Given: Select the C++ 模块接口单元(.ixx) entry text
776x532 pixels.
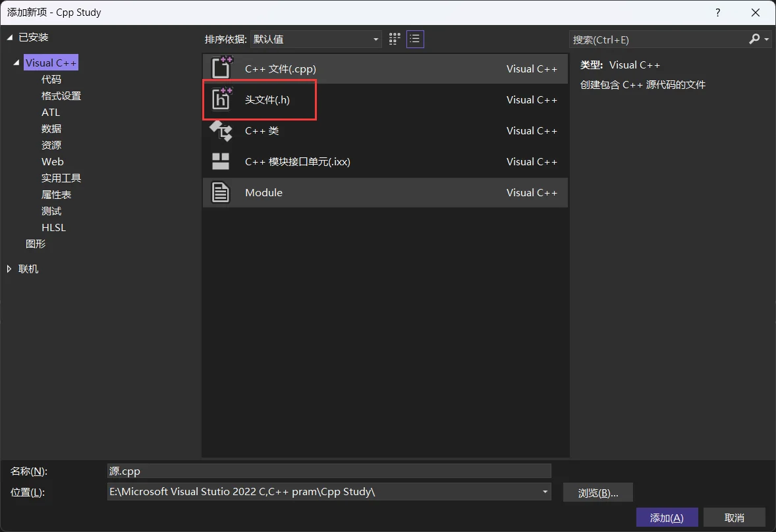Looking at the screenshot, I should (x=298, y=162).
